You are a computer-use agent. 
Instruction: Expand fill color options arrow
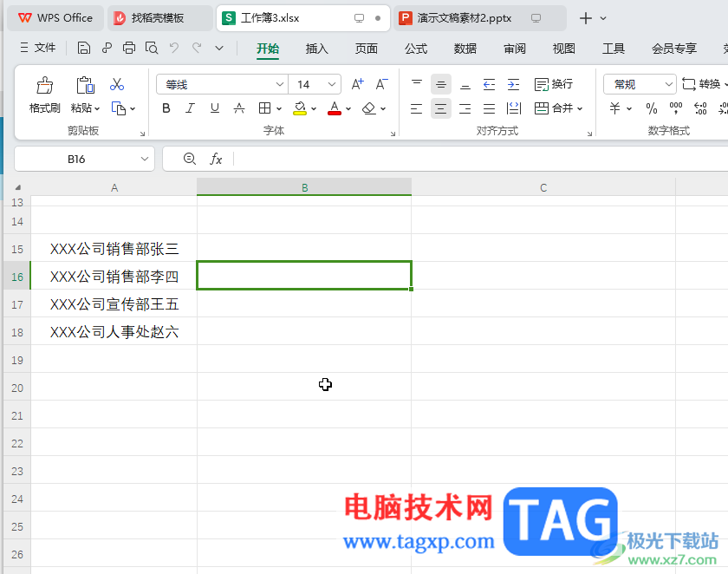click(x=314, y=108)
